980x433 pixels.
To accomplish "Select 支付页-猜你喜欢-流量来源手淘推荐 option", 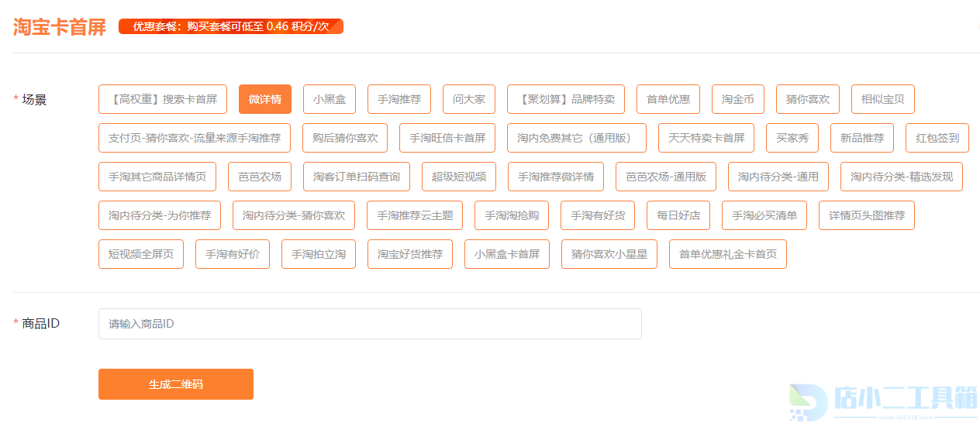I will click(195, 138).
